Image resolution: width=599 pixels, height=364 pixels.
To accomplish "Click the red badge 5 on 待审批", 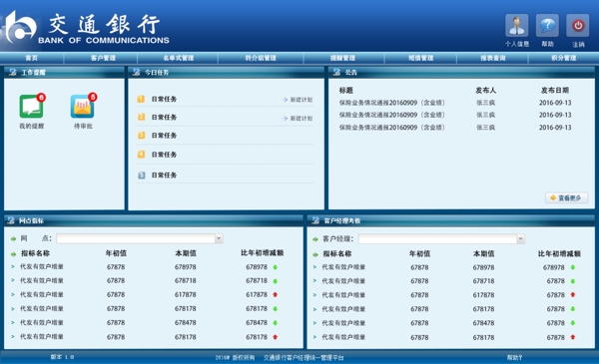I will click(x=93, y=97).
